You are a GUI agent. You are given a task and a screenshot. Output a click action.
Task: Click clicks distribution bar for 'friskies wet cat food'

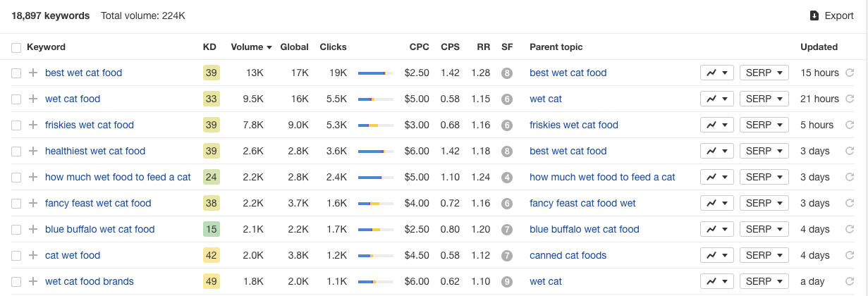[375, 125]
